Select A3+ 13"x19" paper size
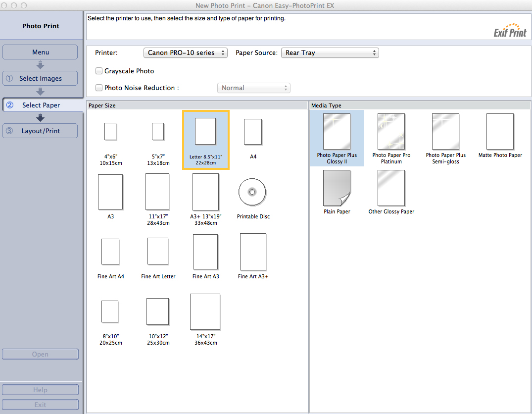 point(205,192)
